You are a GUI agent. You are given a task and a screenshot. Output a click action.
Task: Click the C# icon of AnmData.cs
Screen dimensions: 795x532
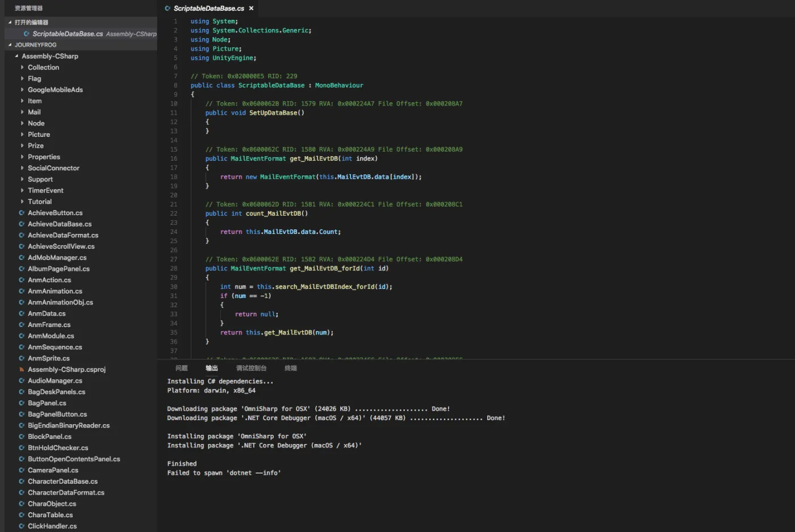(x=22, y=313)
